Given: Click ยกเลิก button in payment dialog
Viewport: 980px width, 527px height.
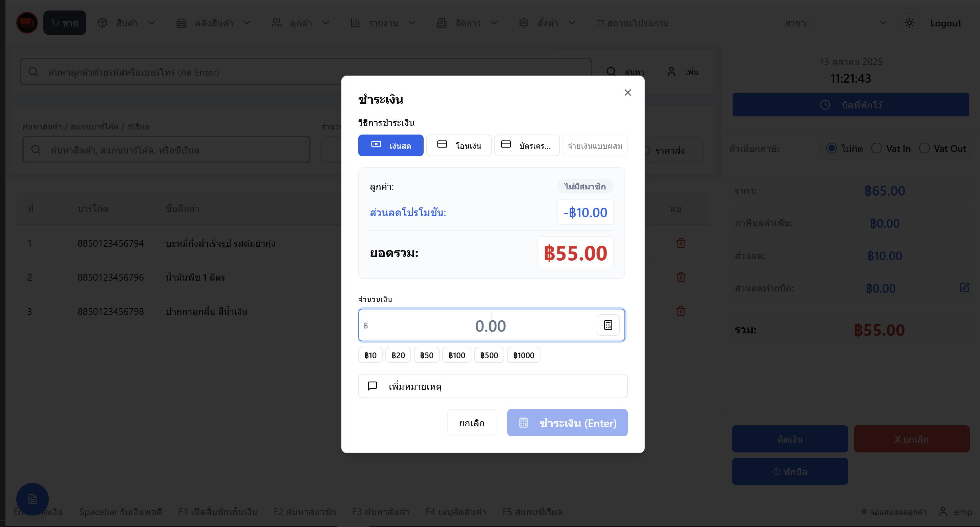Looking at the screenshot, I should coord(471,423).
